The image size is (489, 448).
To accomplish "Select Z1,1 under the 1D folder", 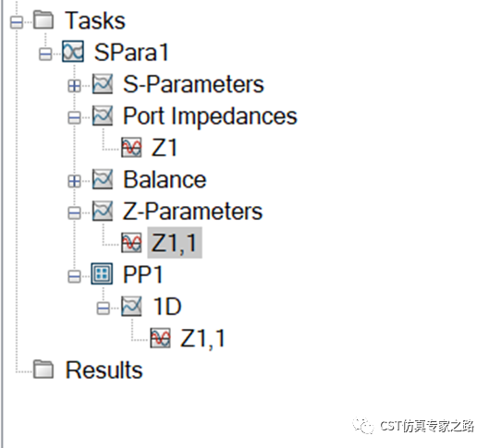I will pyautogui.click(x=203, y=338).
